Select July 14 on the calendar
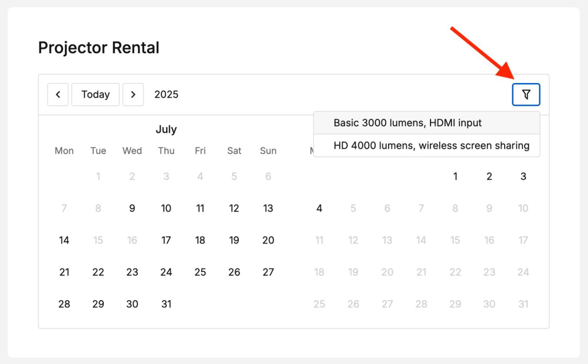 64,240
